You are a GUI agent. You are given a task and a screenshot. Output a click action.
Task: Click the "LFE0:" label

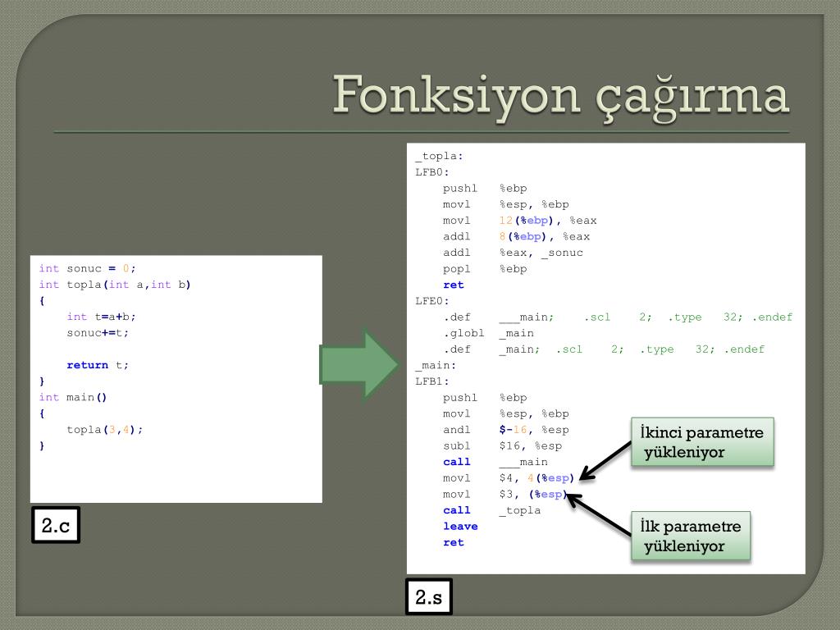[x=432, y=300]
